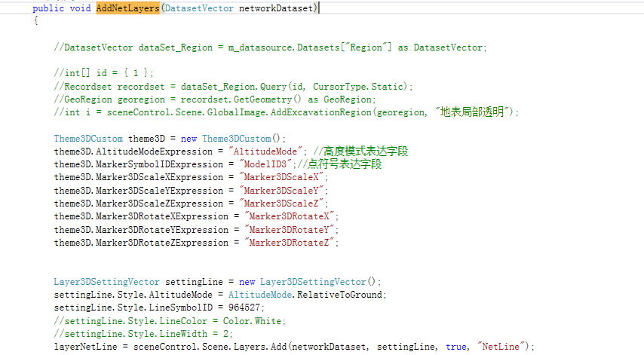
Task: Click the "Marker3DScaleX" string literal
Action: [x=281, y=177]
